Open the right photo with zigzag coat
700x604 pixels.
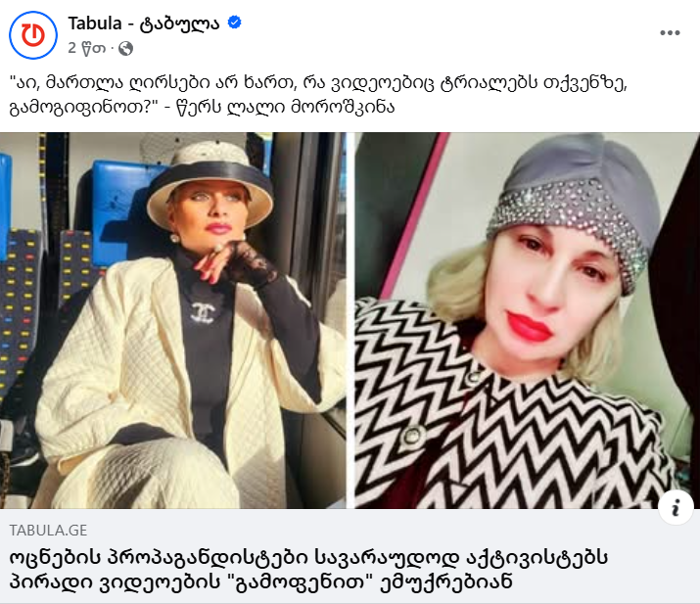[x=528, y=320]
